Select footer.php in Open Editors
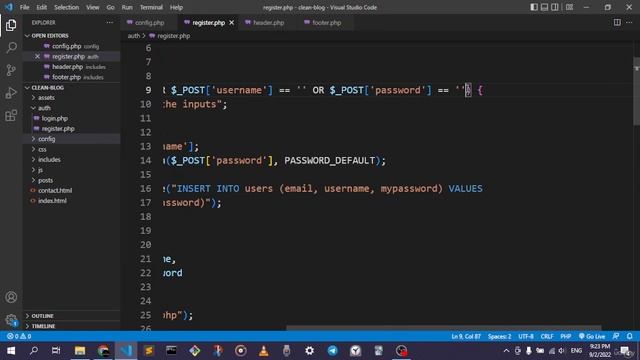 (x=71, y=77)
